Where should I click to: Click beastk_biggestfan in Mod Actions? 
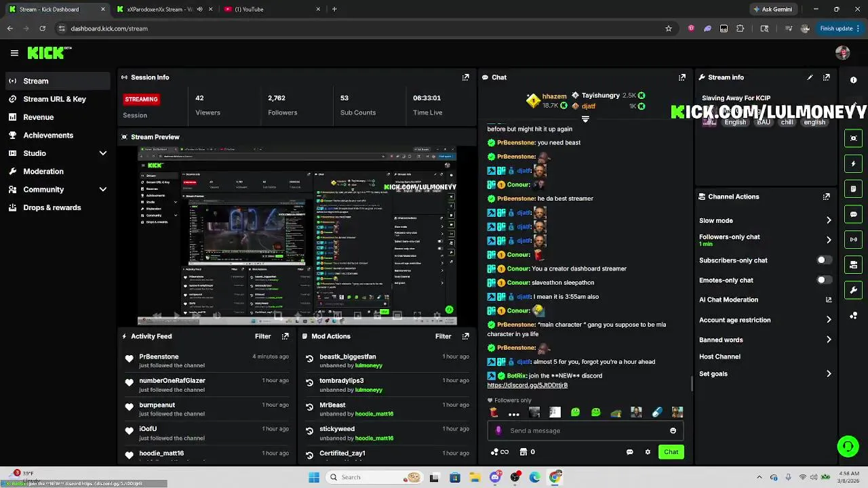coord(348,357)
